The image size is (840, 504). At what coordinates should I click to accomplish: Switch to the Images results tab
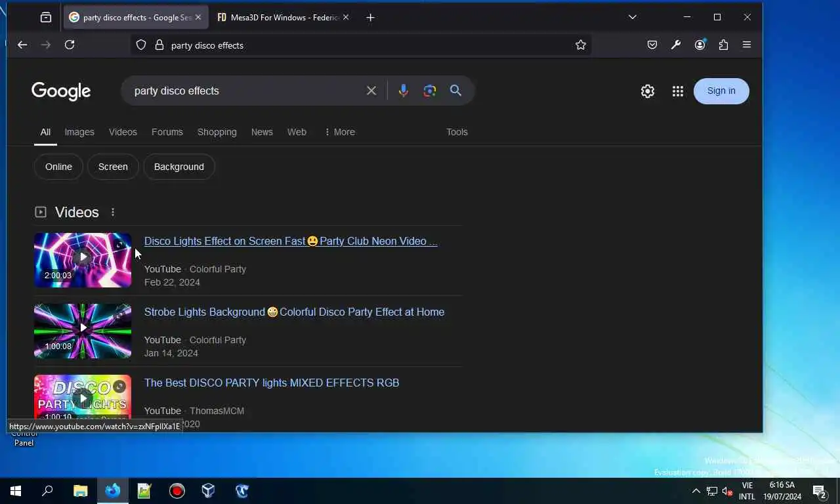[x=79, y=132]
